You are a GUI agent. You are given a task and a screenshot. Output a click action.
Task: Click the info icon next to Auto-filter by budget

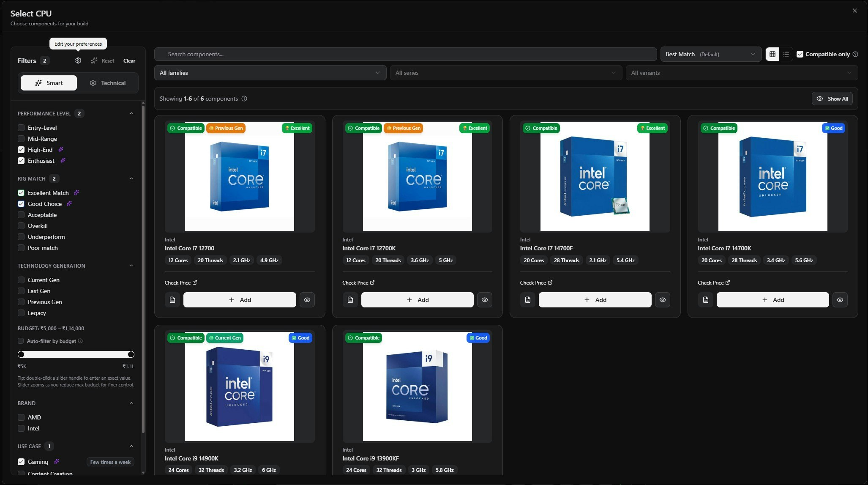click(80, 341)
